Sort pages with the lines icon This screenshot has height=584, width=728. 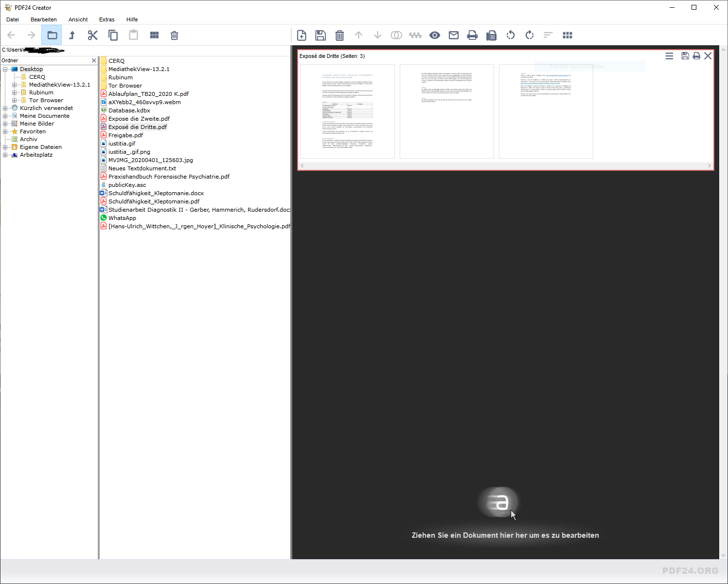coord(548,35)
